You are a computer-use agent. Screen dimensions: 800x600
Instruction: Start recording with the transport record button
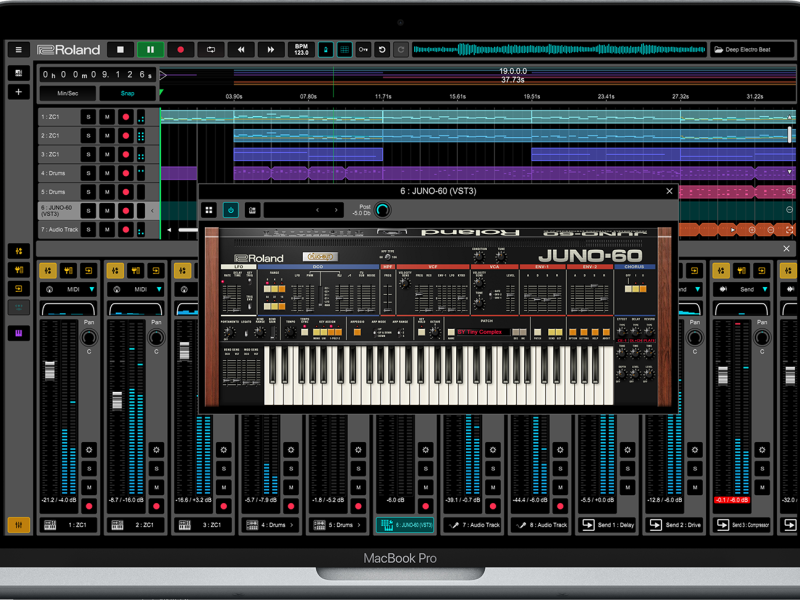[181, 49]
